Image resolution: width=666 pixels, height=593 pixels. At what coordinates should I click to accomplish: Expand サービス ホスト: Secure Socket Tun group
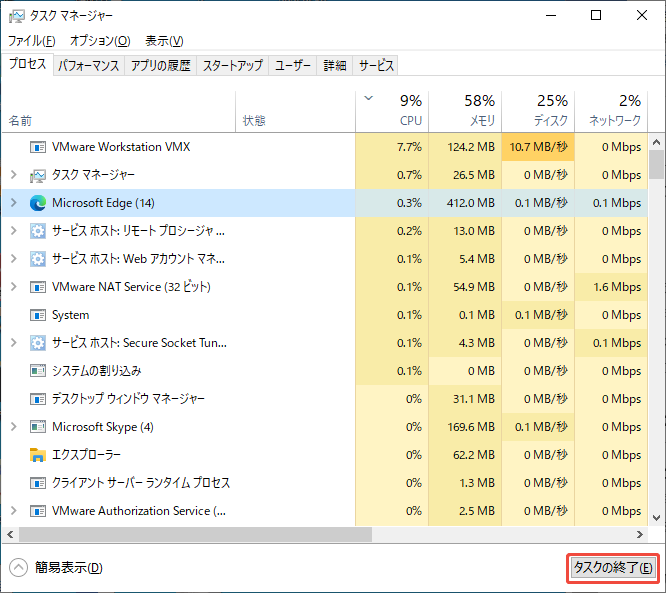point(14,343)
